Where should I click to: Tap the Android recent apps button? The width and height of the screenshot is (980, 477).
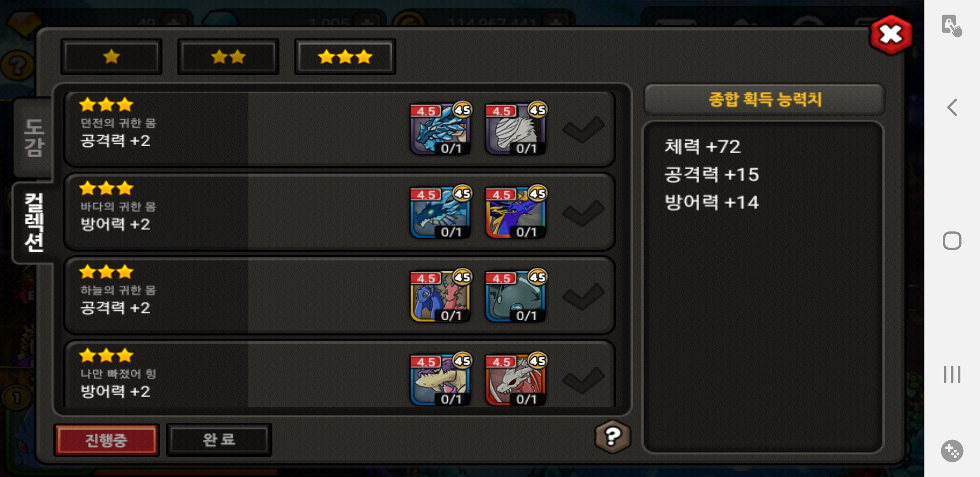coord(952,375)
